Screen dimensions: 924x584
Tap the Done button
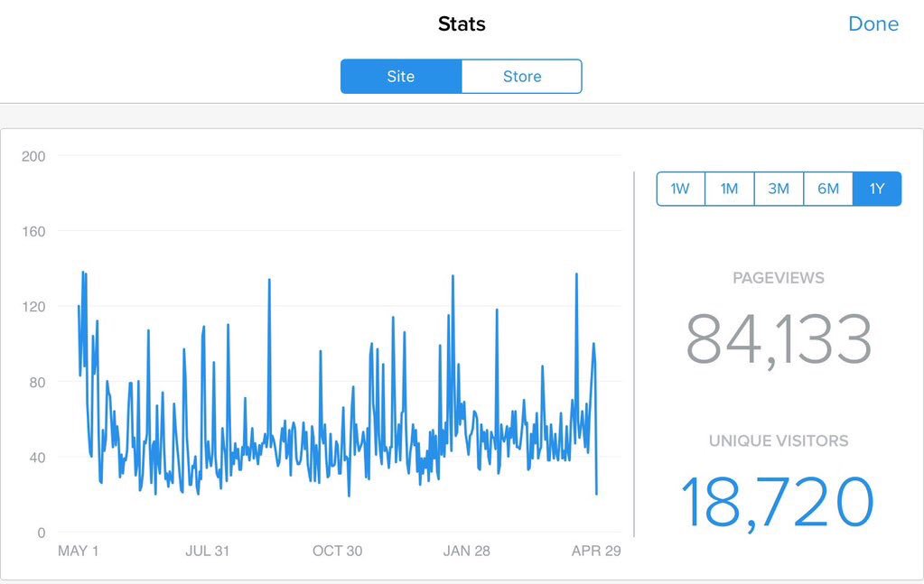[873, 23]
